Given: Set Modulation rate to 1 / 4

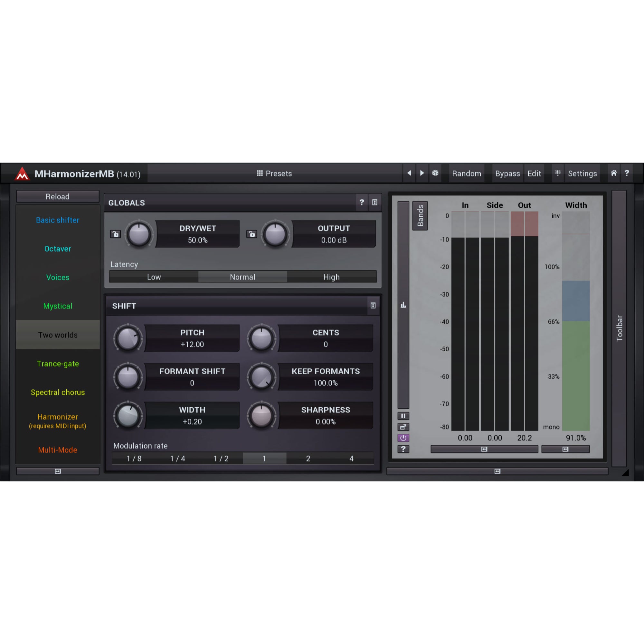Looking at the screenshot, I should [178, 458].
